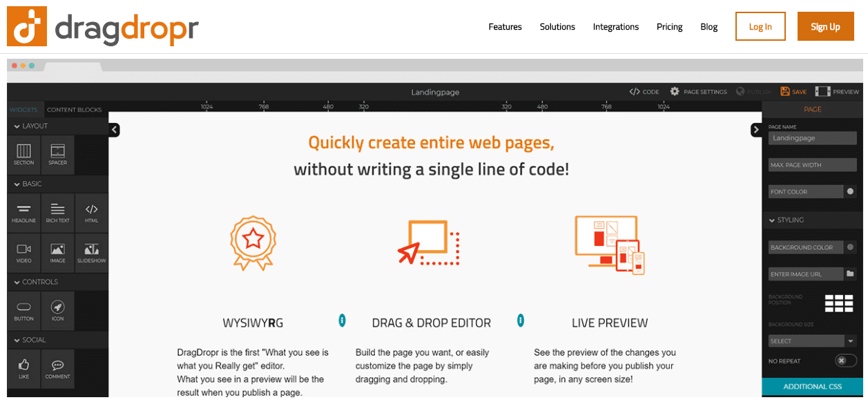Screen dimensions: 868x411
Task: Choose the Rich Text widget
Action: pos(57,213)
